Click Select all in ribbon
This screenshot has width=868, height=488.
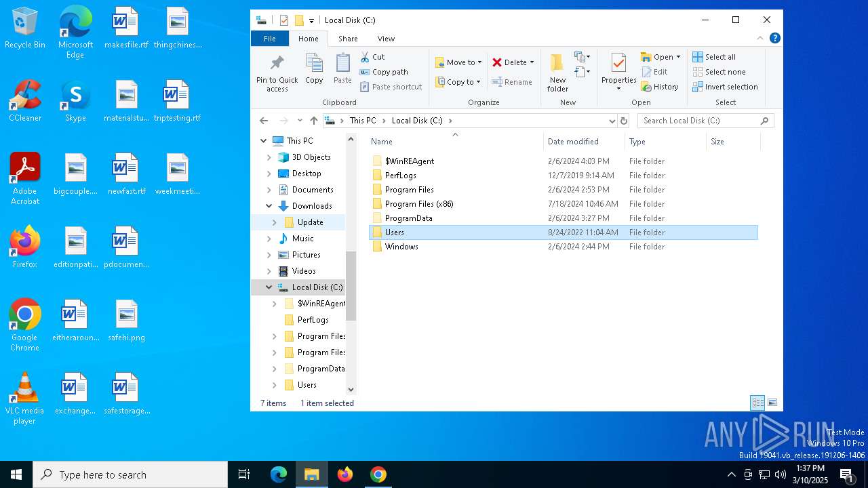(x=713, y=57)
